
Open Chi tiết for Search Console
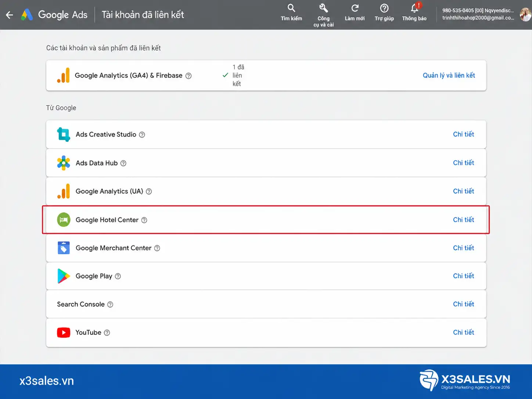tap(463, 304)
